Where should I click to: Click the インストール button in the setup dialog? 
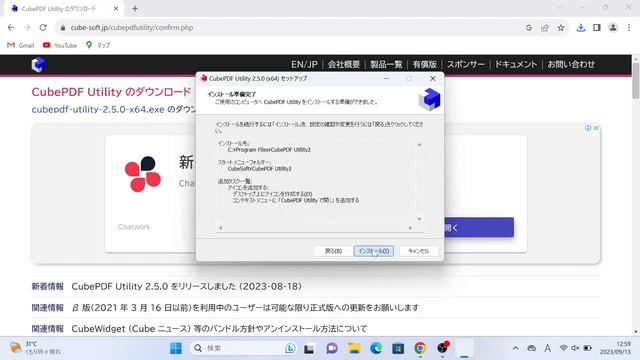point(373,251)
